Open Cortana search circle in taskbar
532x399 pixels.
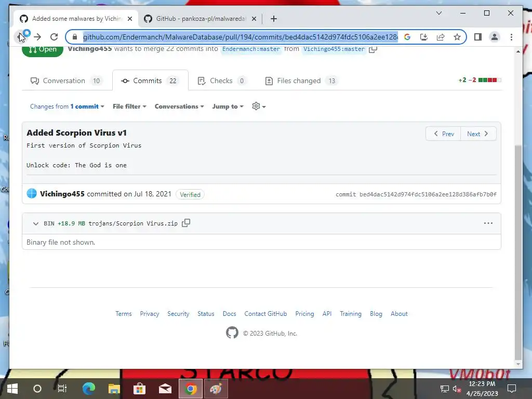(37, 389)
